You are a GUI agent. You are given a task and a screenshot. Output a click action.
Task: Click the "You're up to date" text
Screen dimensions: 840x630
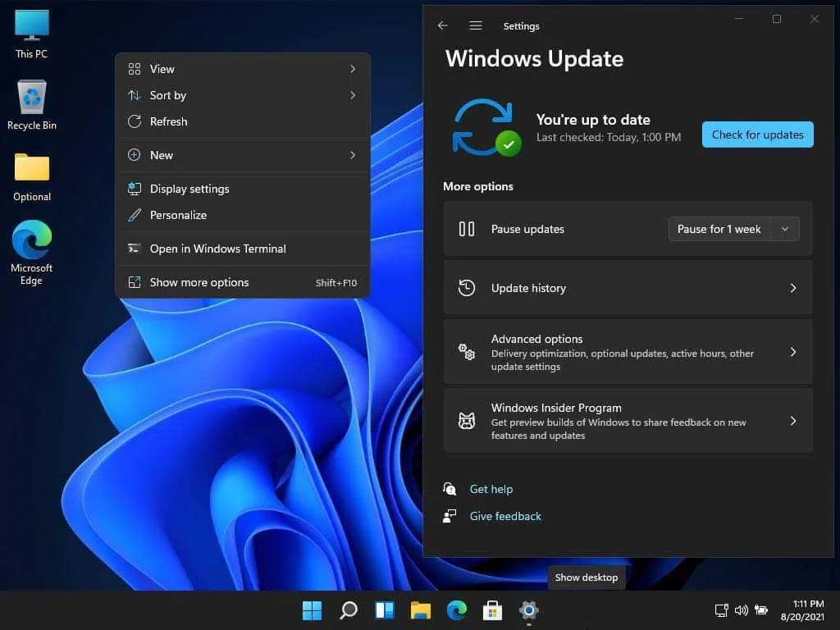tap(593, 120)
